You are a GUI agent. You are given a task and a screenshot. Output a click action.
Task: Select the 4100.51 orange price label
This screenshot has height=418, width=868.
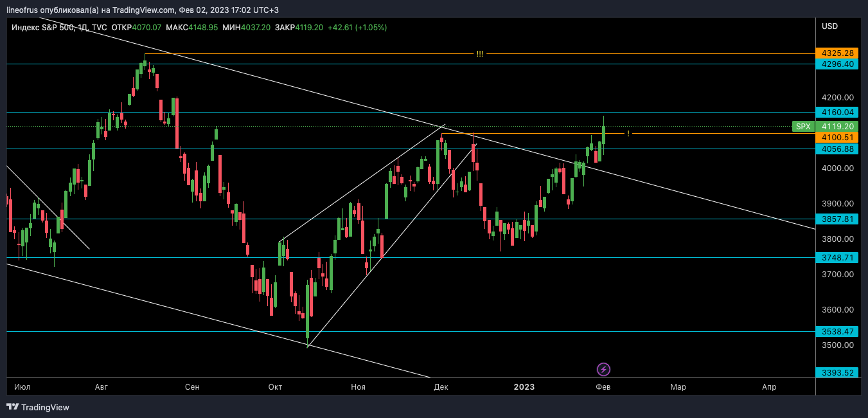coord(836,138)
